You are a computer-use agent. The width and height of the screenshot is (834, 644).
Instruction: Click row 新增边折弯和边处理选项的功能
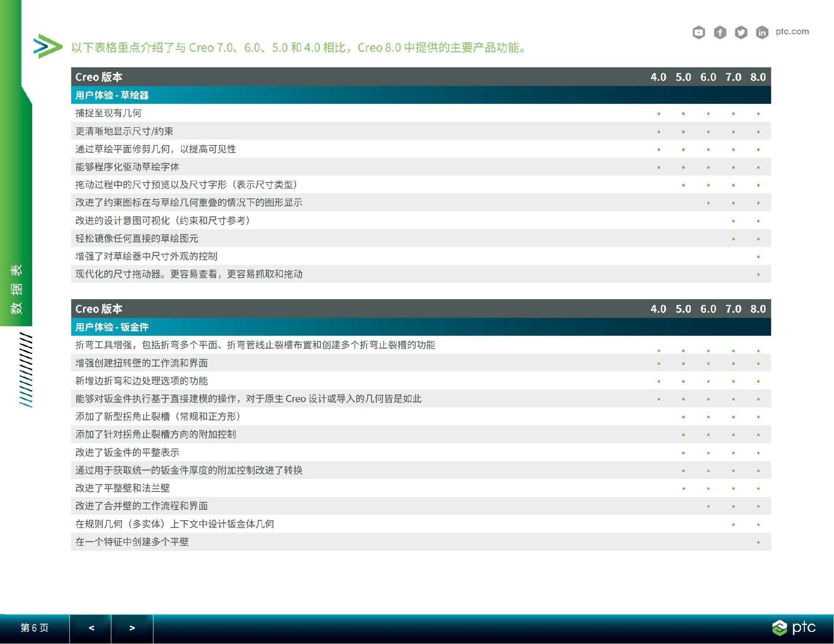(421, 381)
